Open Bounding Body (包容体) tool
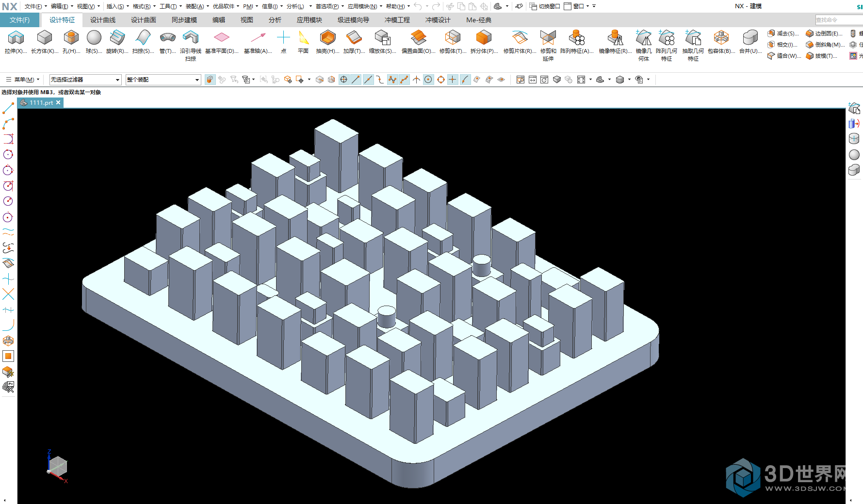This screenshot has height=504, width=863. pyautogui.click(x=721, y=42)
